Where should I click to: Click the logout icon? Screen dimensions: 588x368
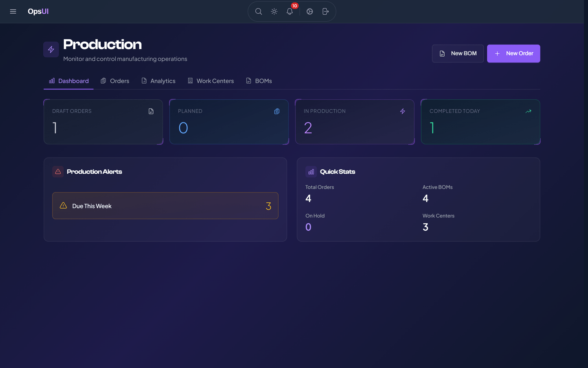coord(325,11)
